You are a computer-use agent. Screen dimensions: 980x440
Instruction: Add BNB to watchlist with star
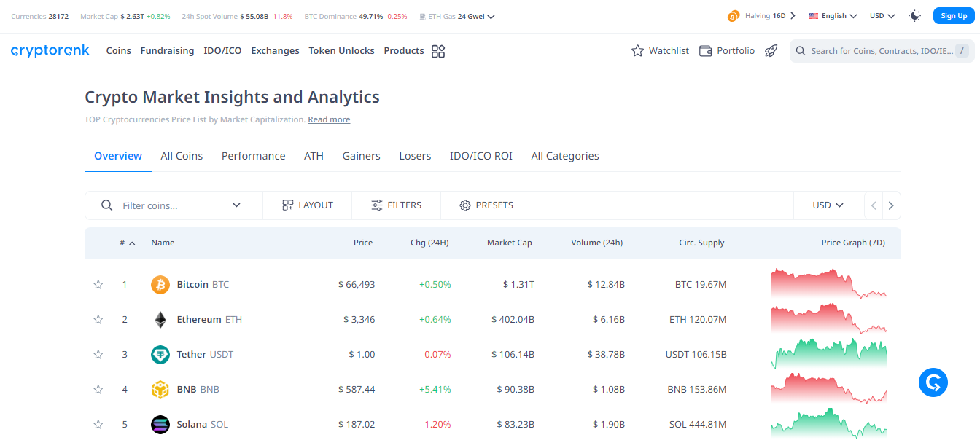tap(98, 390)
